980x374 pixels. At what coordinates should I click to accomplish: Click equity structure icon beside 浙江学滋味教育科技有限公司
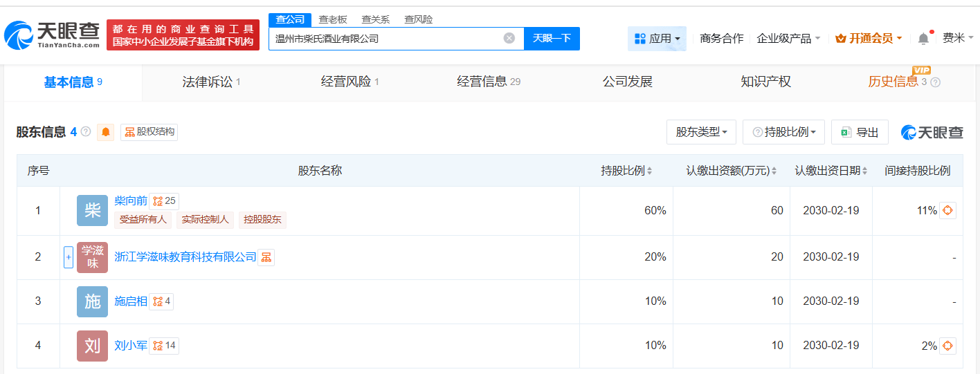[266, 257]
